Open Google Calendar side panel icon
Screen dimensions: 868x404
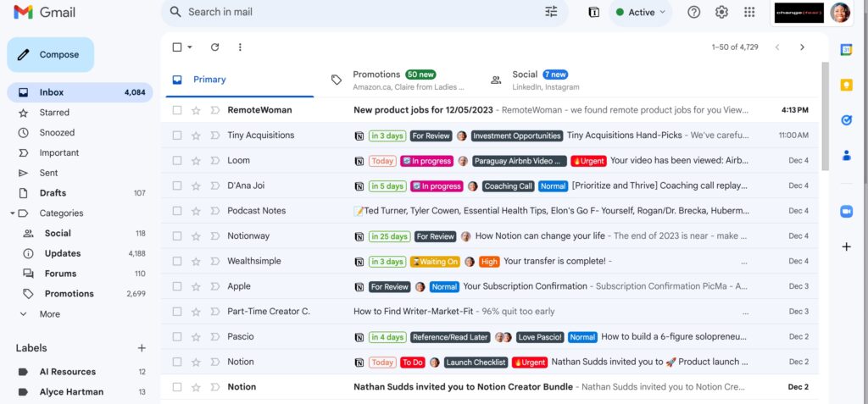[846, 50]
